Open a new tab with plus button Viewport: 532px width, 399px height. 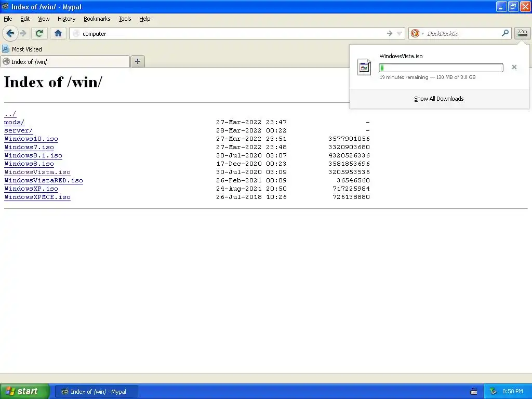click(x=137, y=61)
